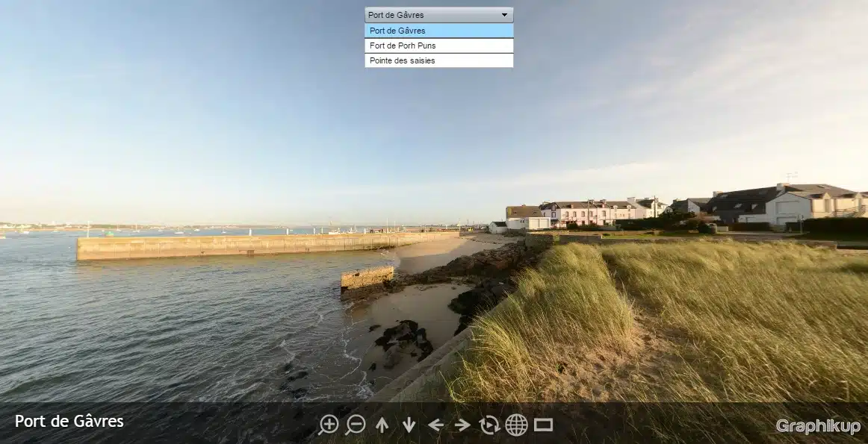Pan the panorama left

pos(435,425)
